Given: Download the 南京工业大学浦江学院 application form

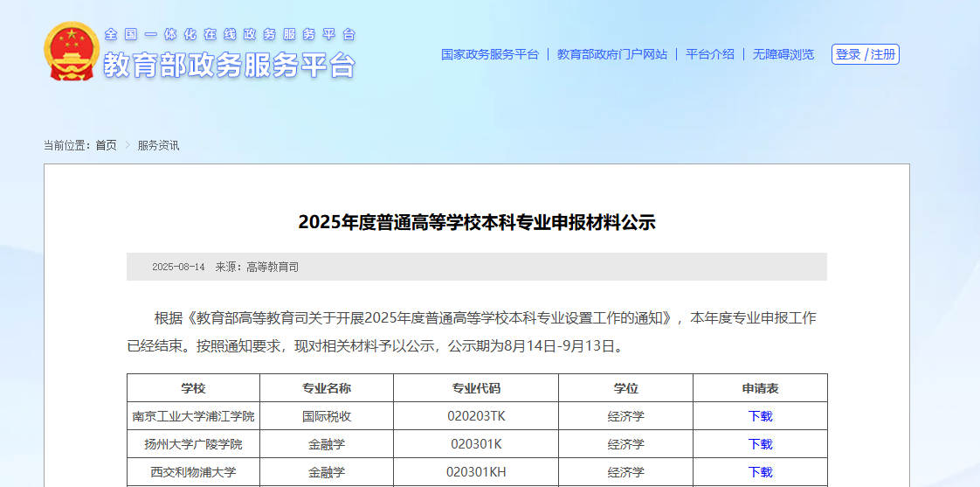Looking at the screenshot, I should pyautogui.click(x=760, y=416).
